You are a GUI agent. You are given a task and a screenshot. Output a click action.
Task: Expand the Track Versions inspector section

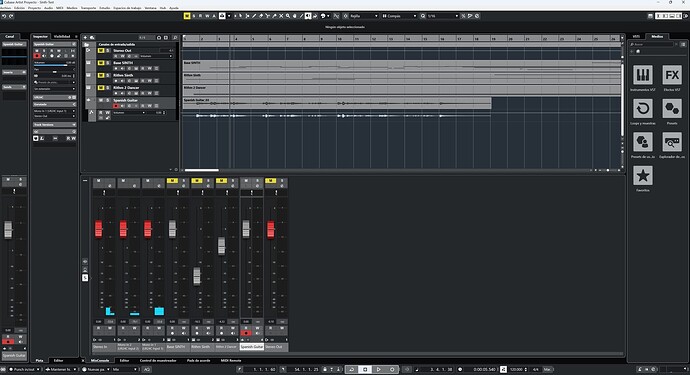click(x=55, y=125)
